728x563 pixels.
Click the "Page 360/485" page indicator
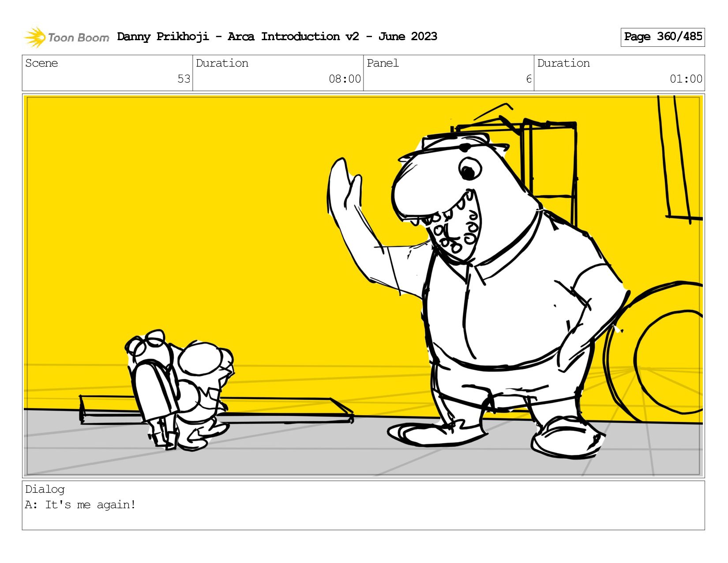[663, 37]
